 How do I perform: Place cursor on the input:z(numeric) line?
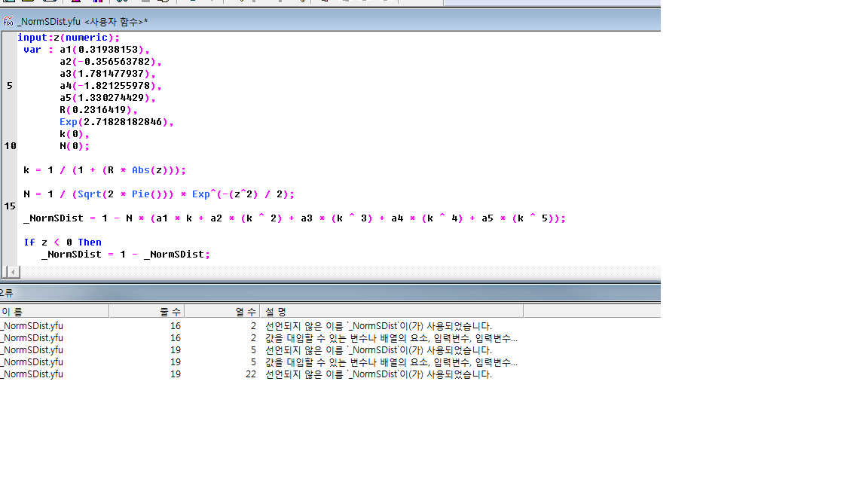tap(69, 38)
